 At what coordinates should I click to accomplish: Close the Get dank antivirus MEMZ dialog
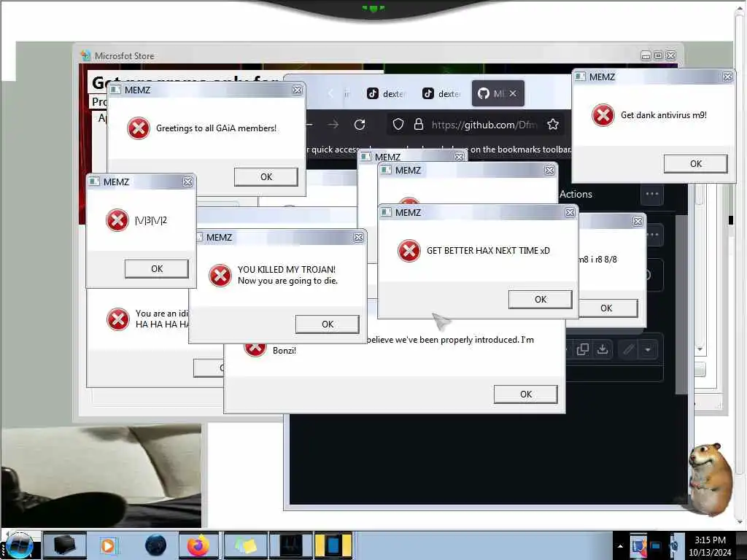click(x=727, y=77)
